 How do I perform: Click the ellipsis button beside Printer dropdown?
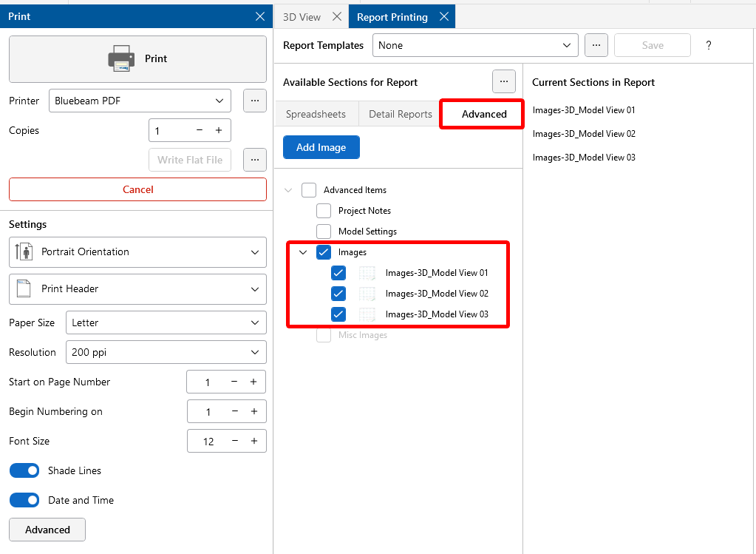click(254, 101)
